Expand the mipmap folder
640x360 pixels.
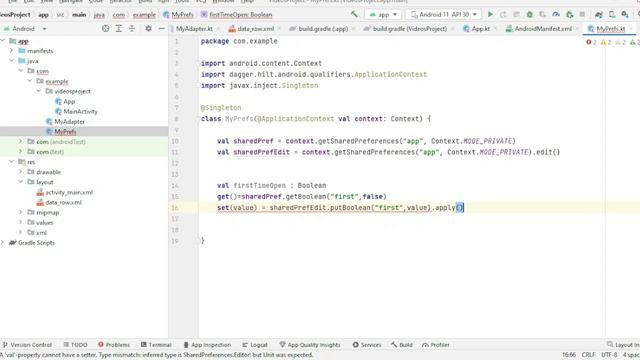(20, 212)
